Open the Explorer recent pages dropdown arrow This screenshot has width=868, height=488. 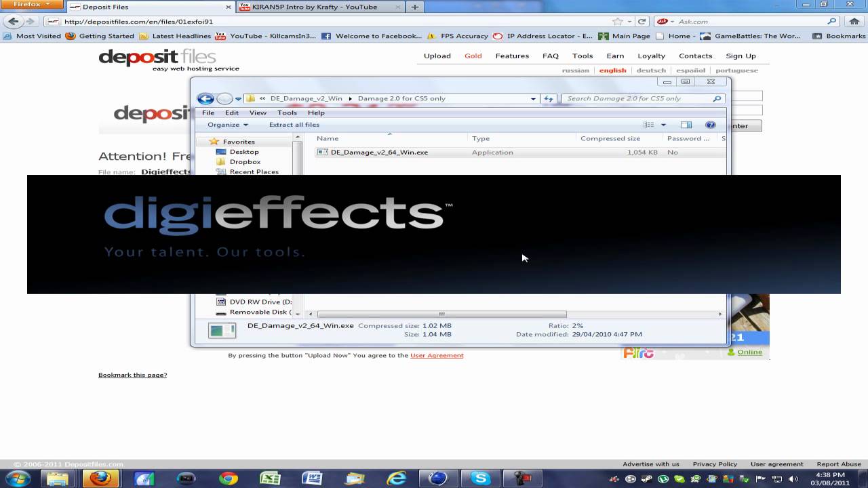pos(238,99)
